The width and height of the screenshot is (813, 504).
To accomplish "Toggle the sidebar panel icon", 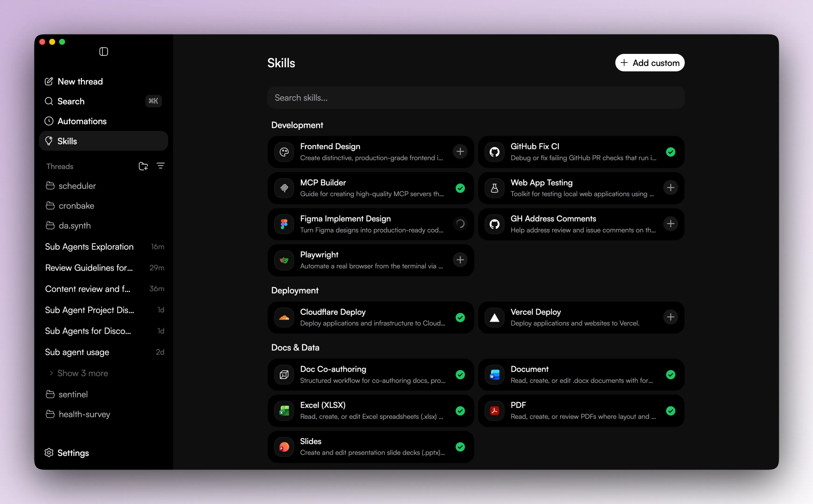I will tap(104, 52).
